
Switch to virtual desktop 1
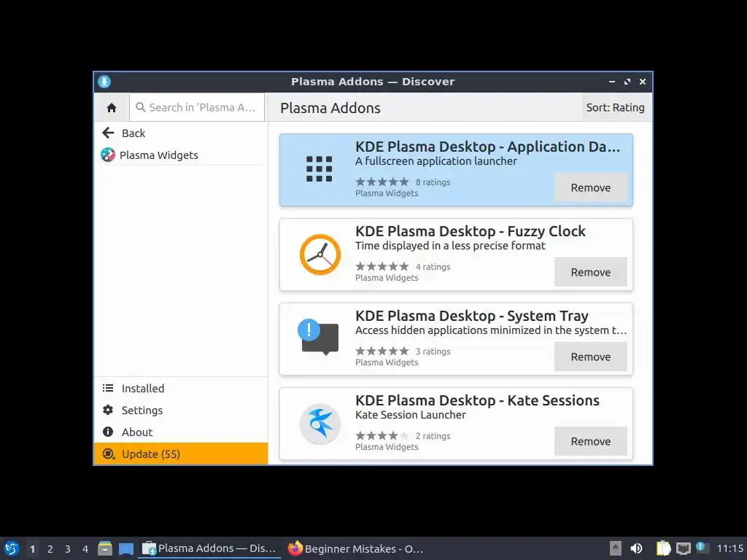tap(32, 549)
